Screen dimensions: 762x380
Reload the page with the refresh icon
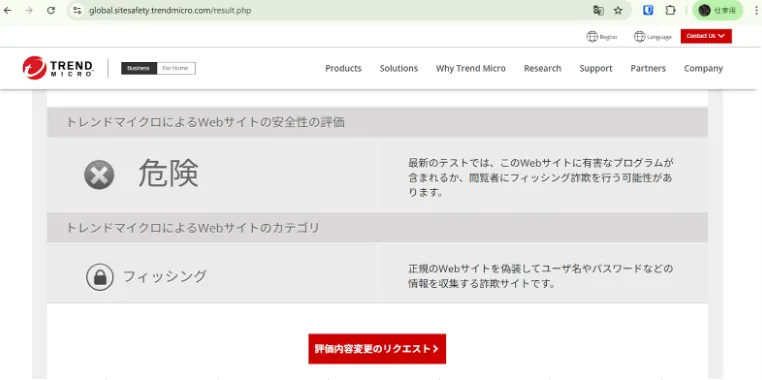(51, 10)
